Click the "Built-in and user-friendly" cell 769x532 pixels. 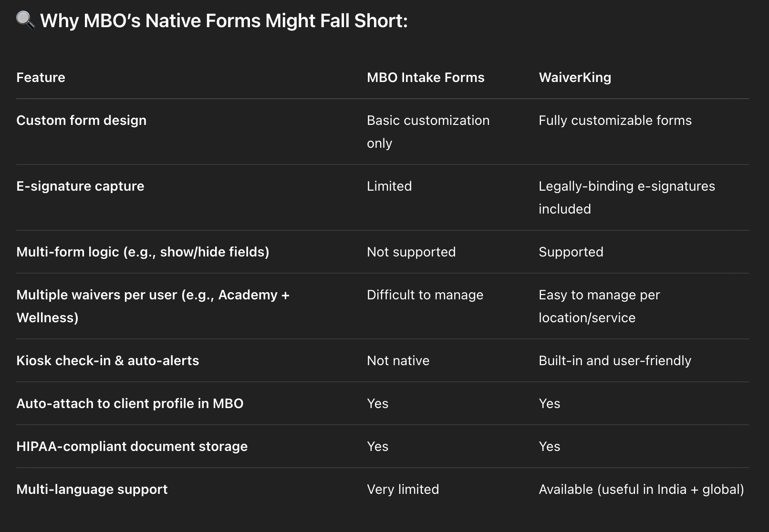click(615, 360)
